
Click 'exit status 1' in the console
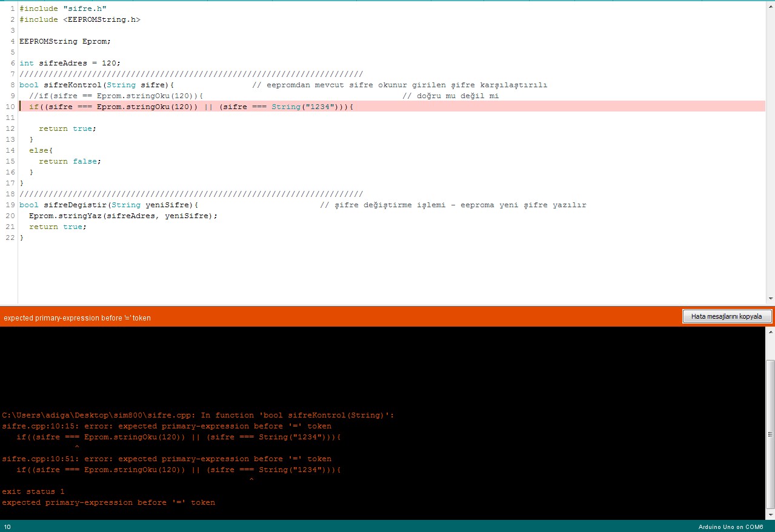33,491
